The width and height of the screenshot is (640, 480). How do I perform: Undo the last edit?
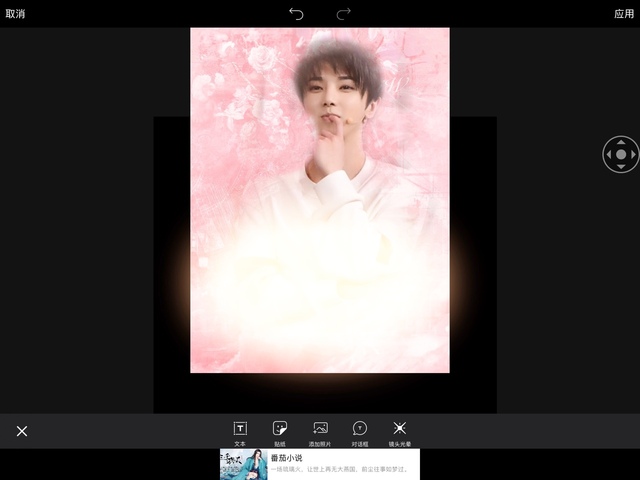click(296, 13)
